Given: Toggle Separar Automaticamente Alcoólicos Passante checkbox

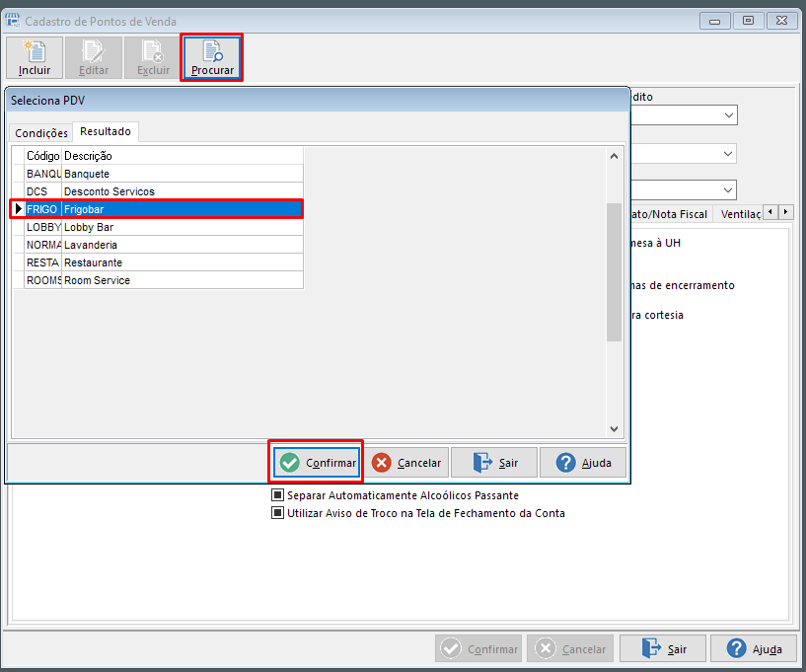Looking at the screenshot, I should [277, 494].
